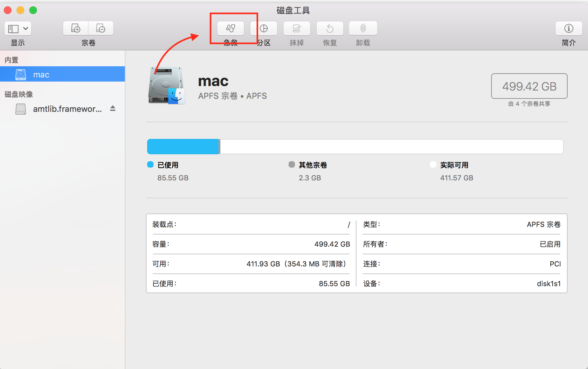Click the add volume icon
The image size is (588, 369).
[75, 28]
